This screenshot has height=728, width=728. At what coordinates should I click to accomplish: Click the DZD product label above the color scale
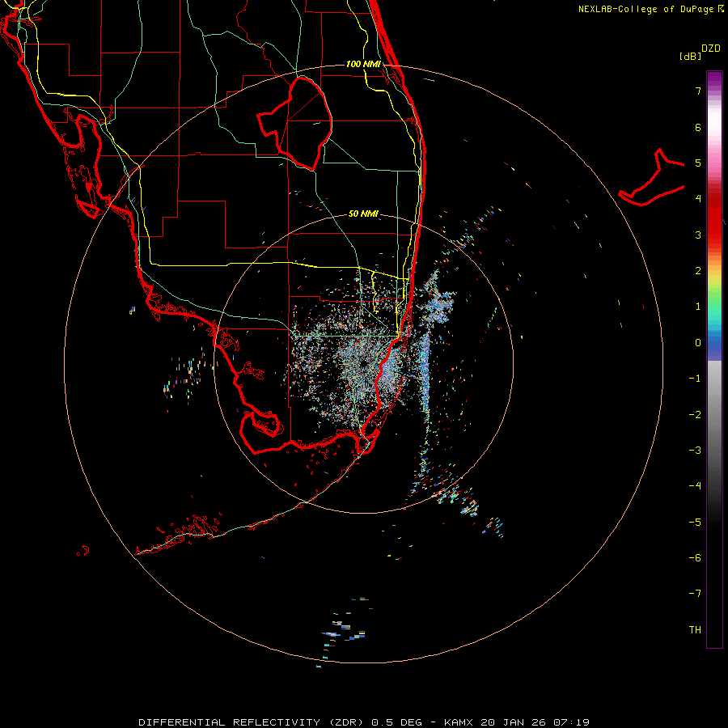click(711, 49)
